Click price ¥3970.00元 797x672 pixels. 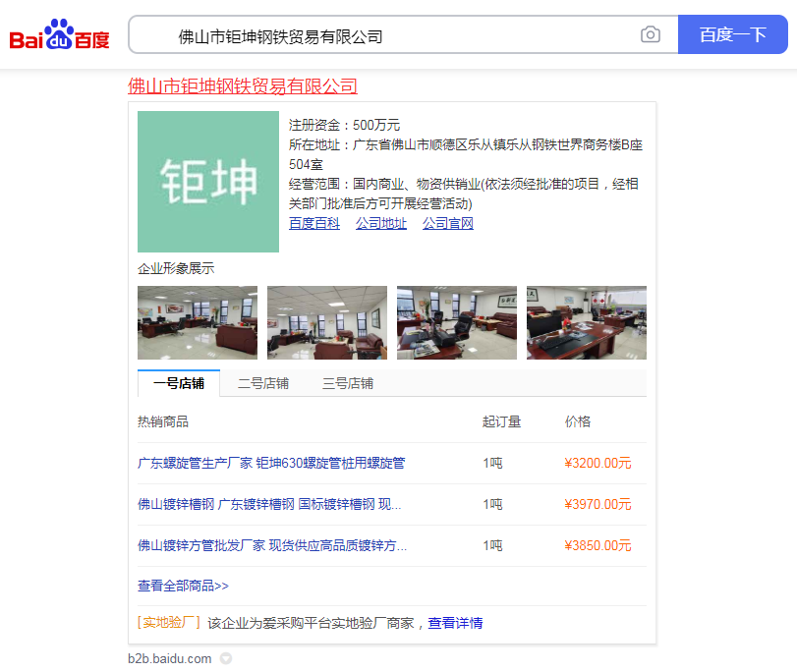click(598, 504)
